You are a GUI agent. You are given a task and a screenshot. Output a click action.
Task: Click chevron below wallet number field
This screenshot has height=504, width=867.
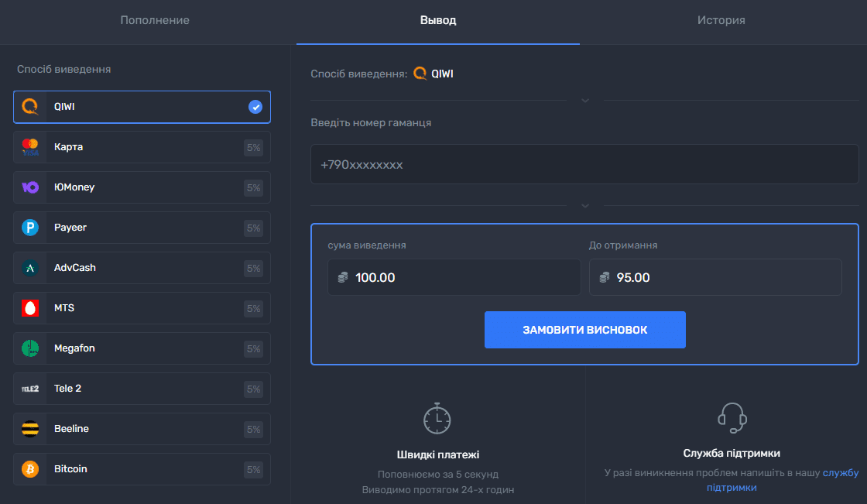click(585, 206)
